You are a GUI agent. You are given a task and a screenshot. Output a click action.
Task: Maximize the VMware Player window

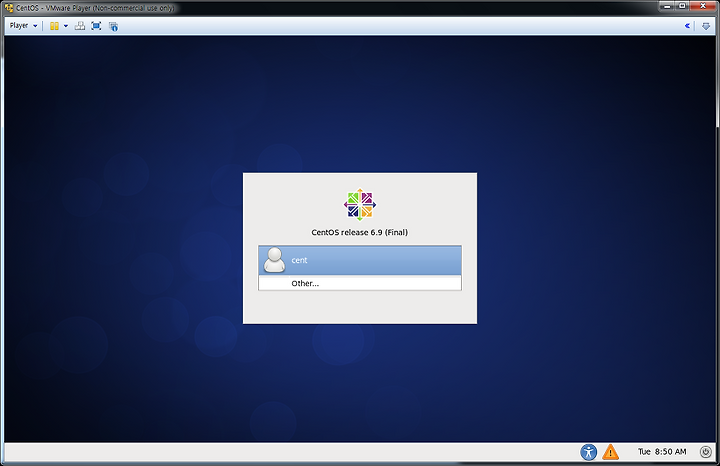pos(682,6)
